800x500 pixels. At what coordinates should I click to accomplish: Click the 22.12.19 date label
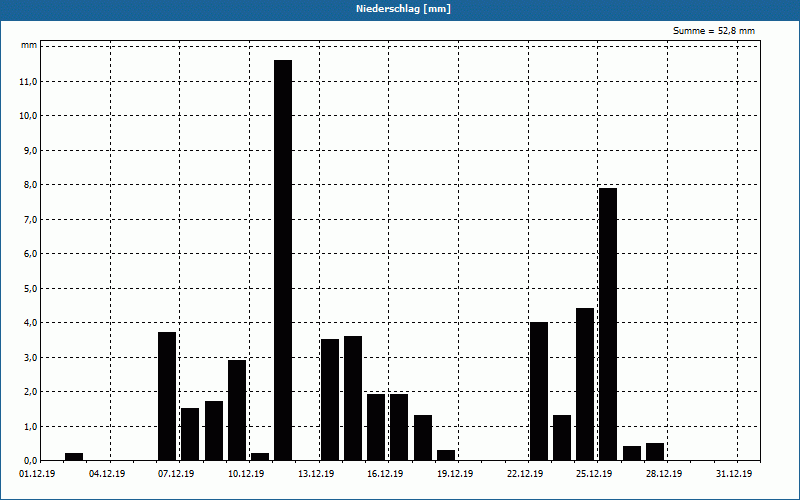(x=525, y=474)
